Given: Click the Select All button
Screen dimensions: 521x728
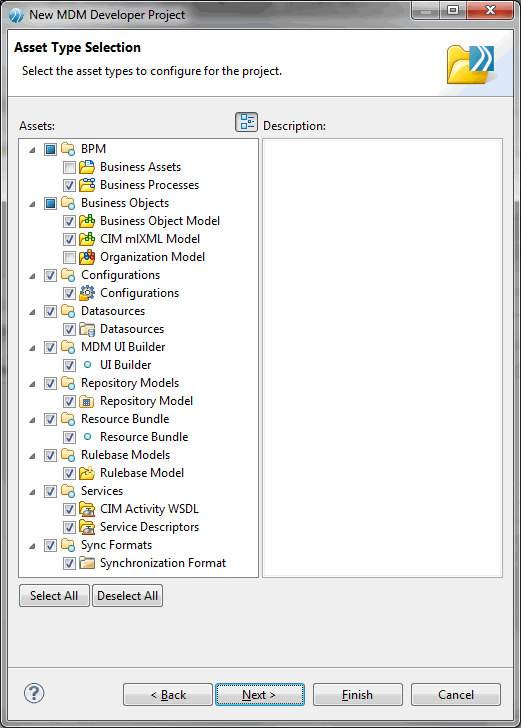Looking at the screenshot, I should pyautogui.click(x=54, y=596).
